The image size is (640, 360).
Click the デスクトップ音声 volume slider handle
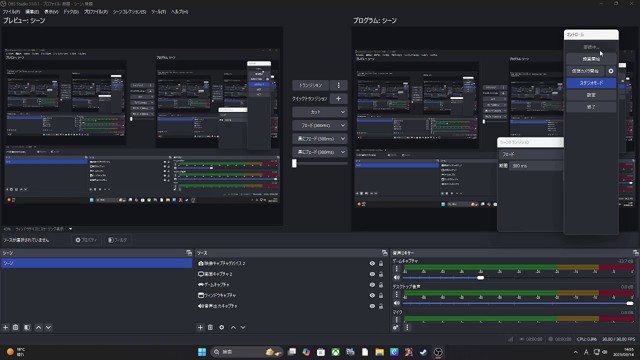click(630, 303)
